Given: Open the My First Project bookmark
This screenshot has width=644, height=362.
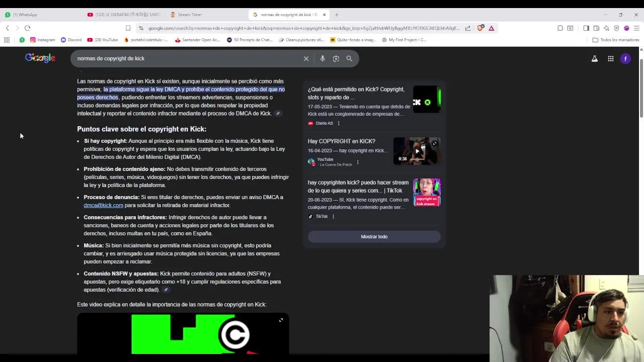Looking at the screenshot, I should pyautogui.click(x=404, y=40).
